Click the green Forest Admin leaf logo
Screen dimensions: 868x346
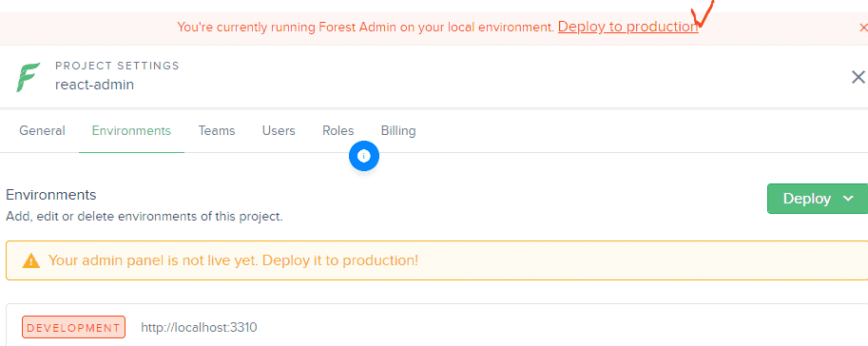29,78
